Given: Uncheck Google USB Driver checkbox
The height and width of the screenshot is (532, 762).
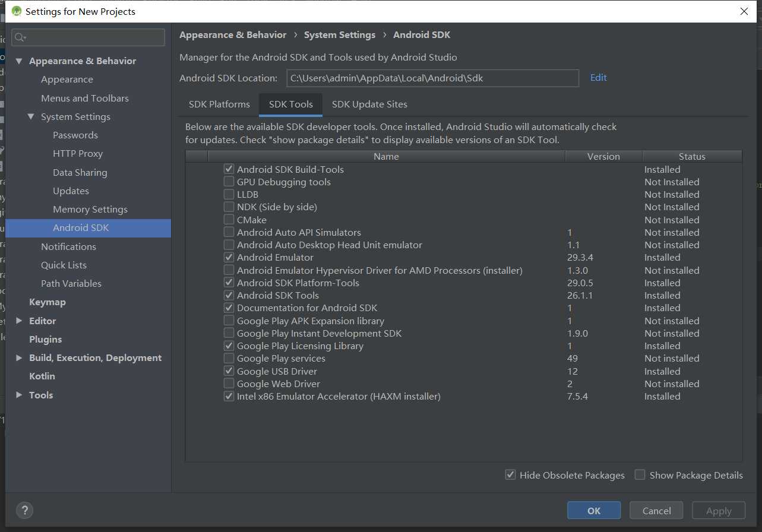Looking at the screenshot, I should (x=229, y=371).
